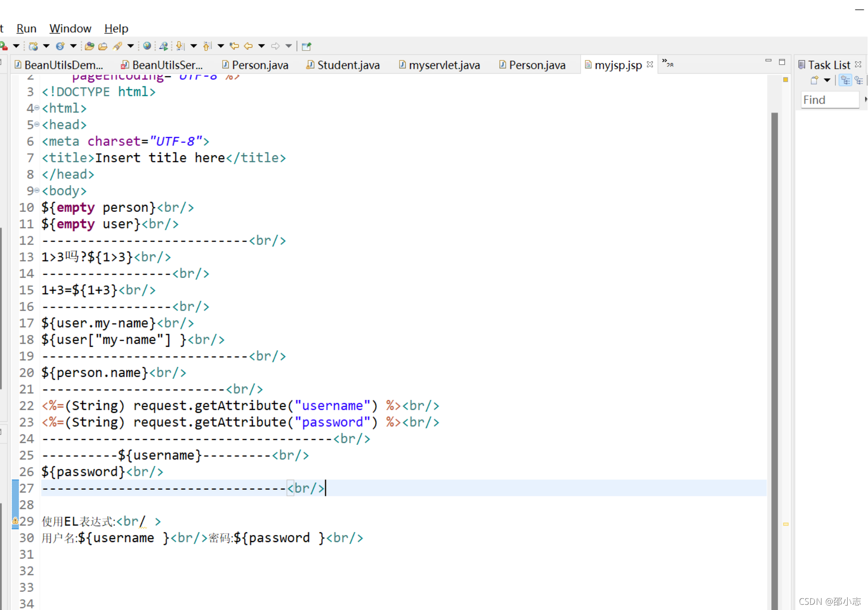Click ${user["my-name"] } on line 18
This screenshot has height=610, width=868.
click(x=114, y=340)
